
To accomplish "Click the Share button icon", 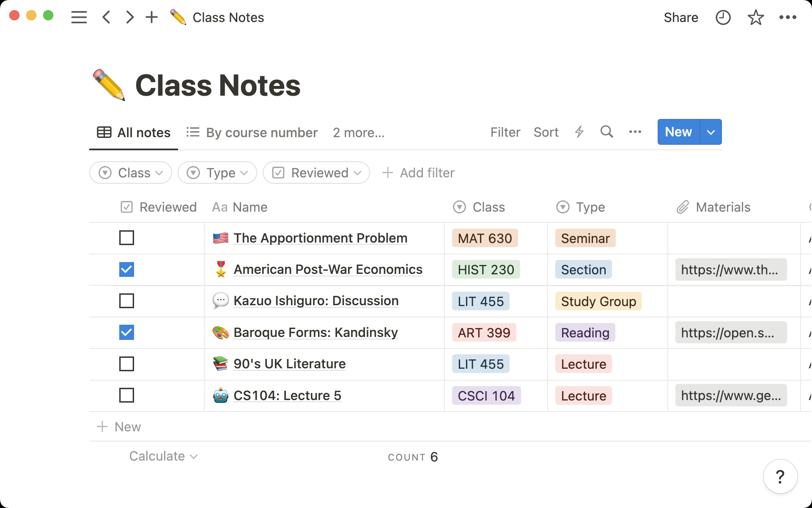I will pos(680,17).
